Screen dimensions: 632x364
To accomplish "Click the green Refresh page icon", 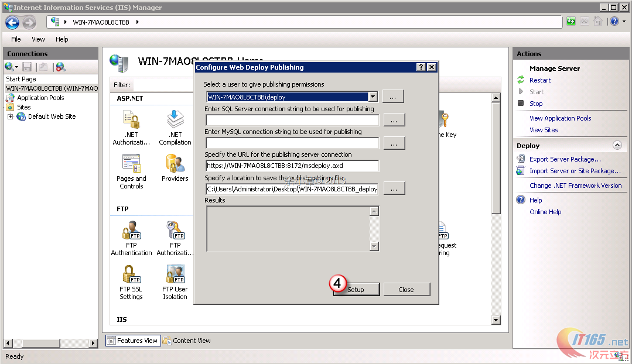I will click(570, 21).
